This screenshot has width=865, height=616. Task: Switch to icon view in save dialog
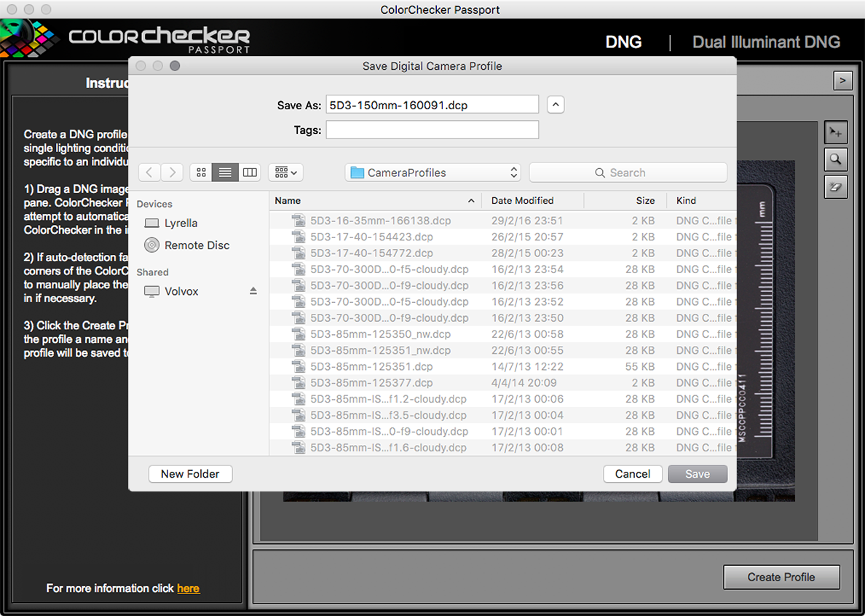pos(201,173)
